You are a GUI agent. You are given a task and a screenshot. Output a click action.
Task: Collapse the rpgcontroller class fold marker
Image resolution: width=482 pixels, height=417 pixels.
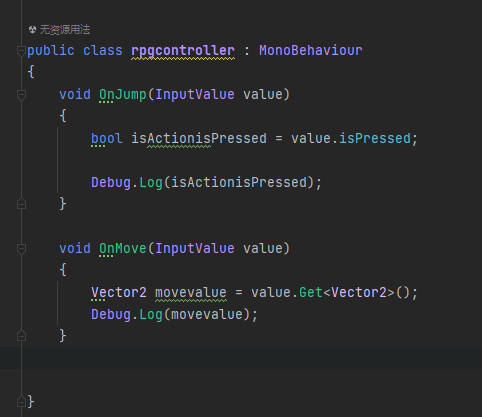click(x=21, y=51)
